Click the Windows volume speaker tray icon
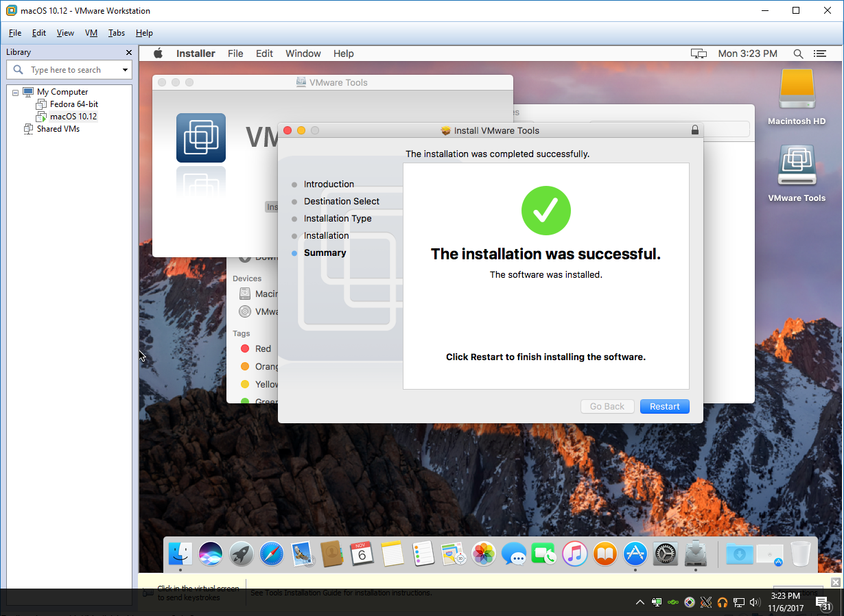 pyautogui.click(x=755, y=602)
